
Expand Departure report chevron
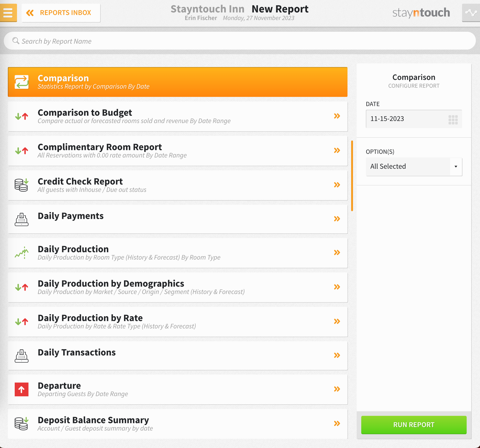pyautogui.click(x=337, y=389)
